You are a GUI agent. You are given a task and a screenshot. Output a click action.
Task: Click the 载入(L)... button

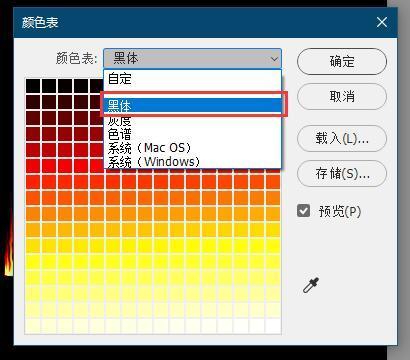pos(342,138)
